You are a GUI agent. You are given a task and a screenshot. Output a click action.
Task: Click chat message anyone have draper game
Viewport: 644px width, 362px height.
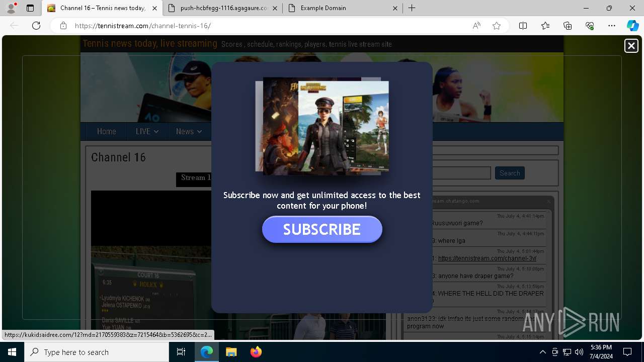tap(475, 276)
